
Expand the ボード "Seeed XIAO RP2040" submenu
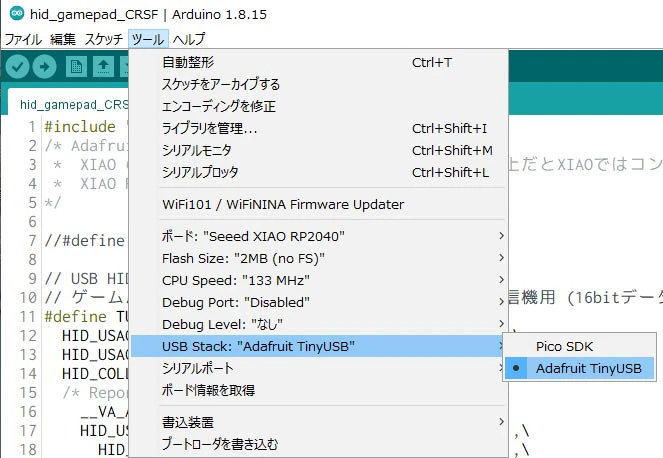click(318, 236)
